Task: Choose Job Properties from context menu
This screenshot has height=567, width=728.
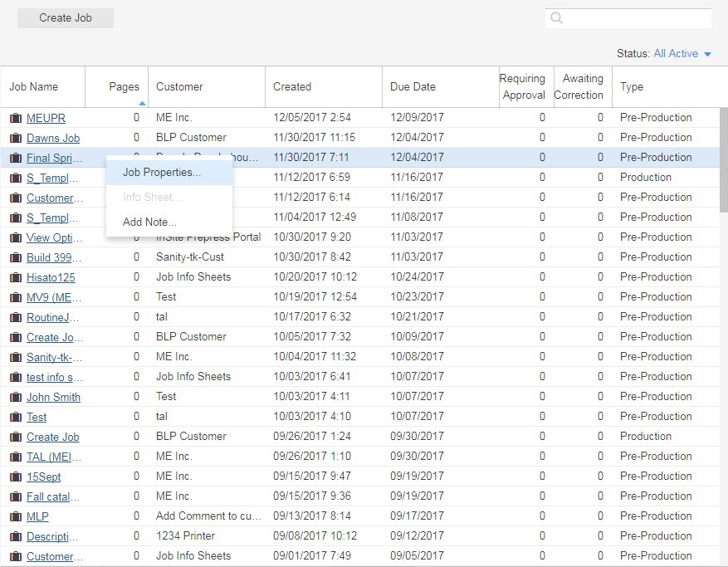Action: pyautogui.click(x=162, y=173)
